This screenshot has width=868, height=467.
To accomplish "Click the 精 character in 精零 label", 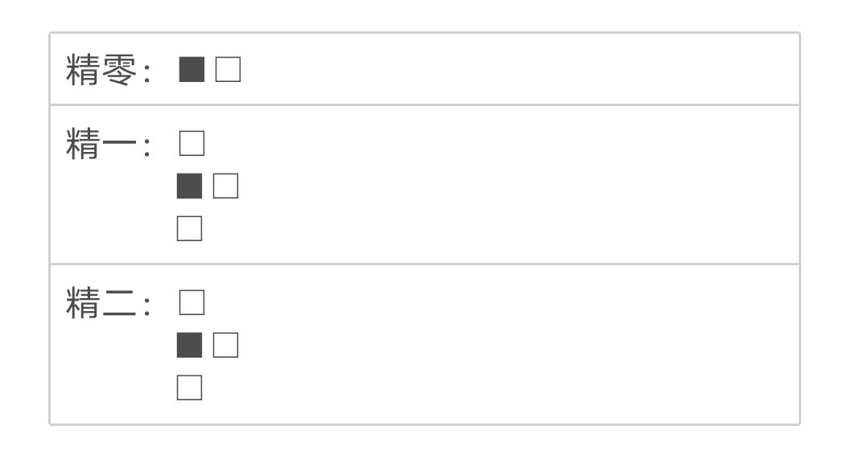I will point(82,71).
